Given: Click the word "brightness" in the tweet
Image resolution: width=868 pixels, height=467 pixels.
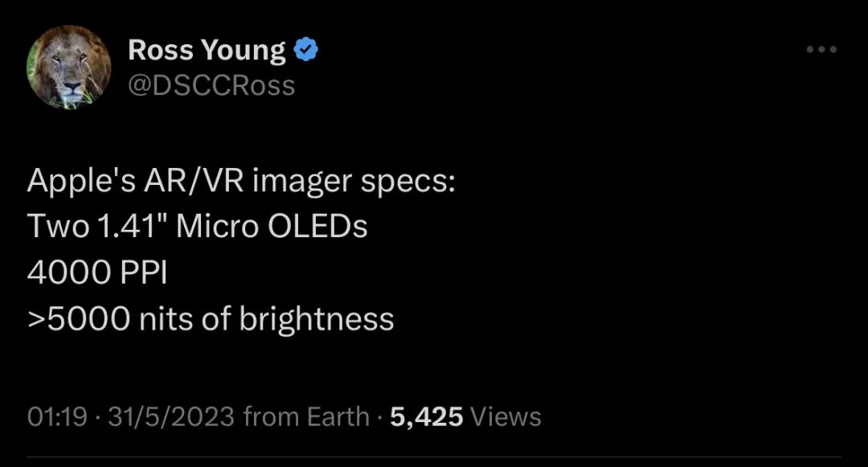Looking at the screenshot, I should 317,319.
